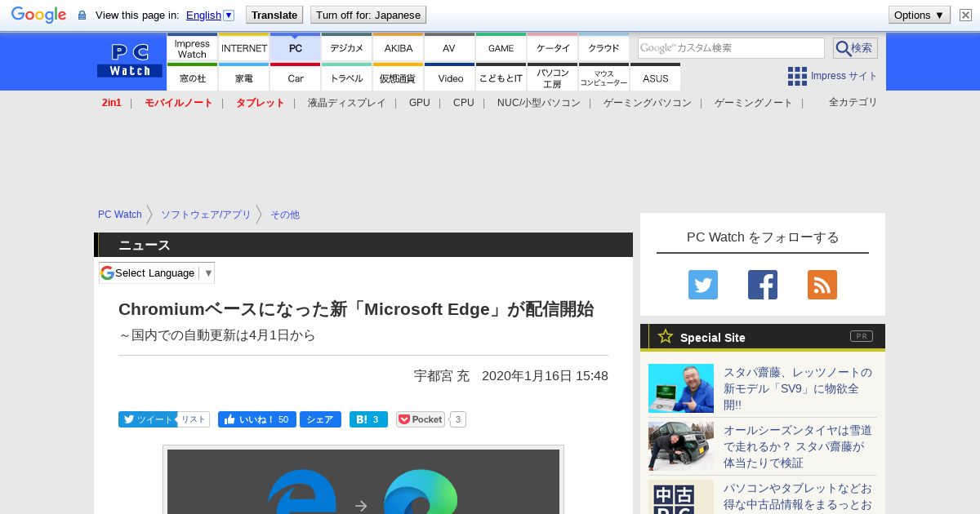Click the lock icon in translate bar
The height and width of the screenshot is (514, 980).
(82, 15)
